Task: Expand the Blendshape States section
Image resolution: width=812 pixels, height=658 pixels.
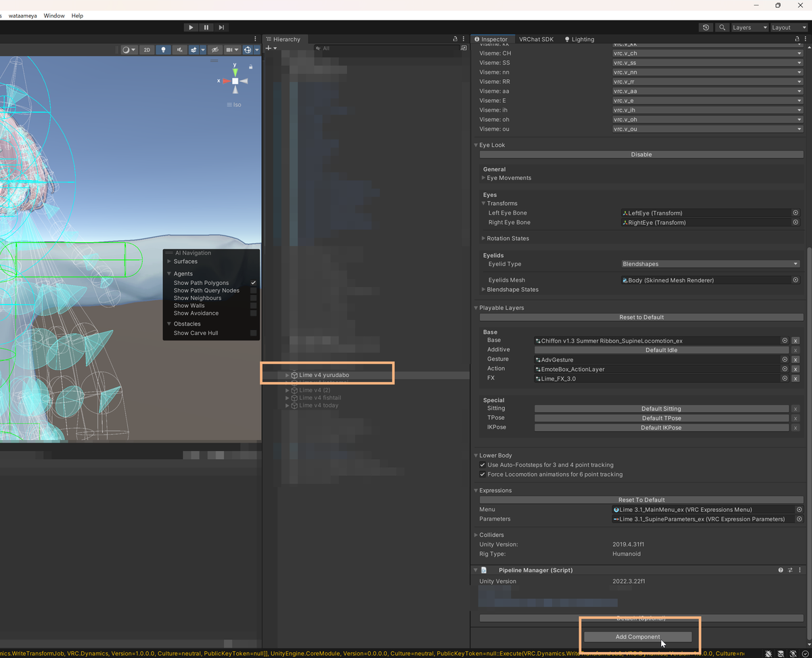Action: (x=484, y=290)
